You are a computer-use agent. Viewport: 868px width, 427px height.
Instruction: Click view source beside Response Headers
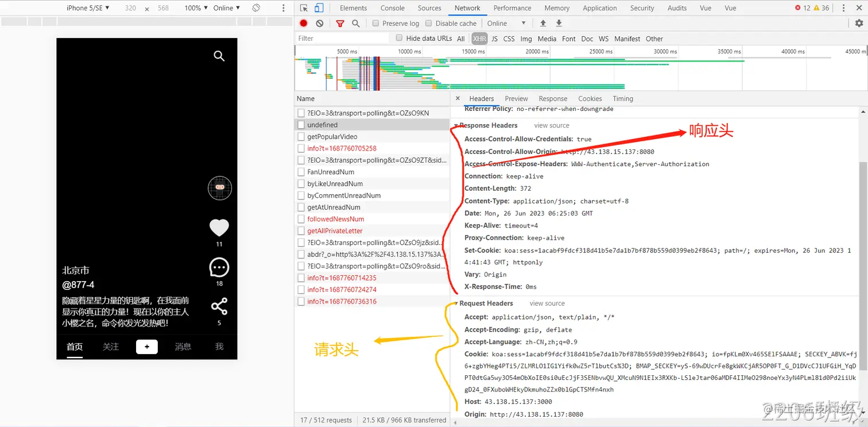click(x=552, y=125)
